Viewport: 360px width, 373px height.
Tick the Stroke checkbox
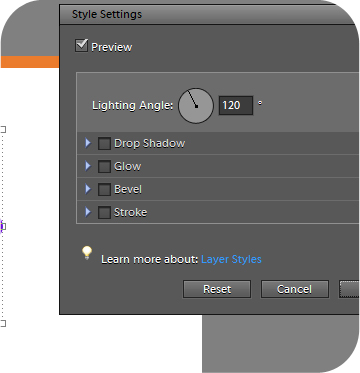click(x=104, y=212)
